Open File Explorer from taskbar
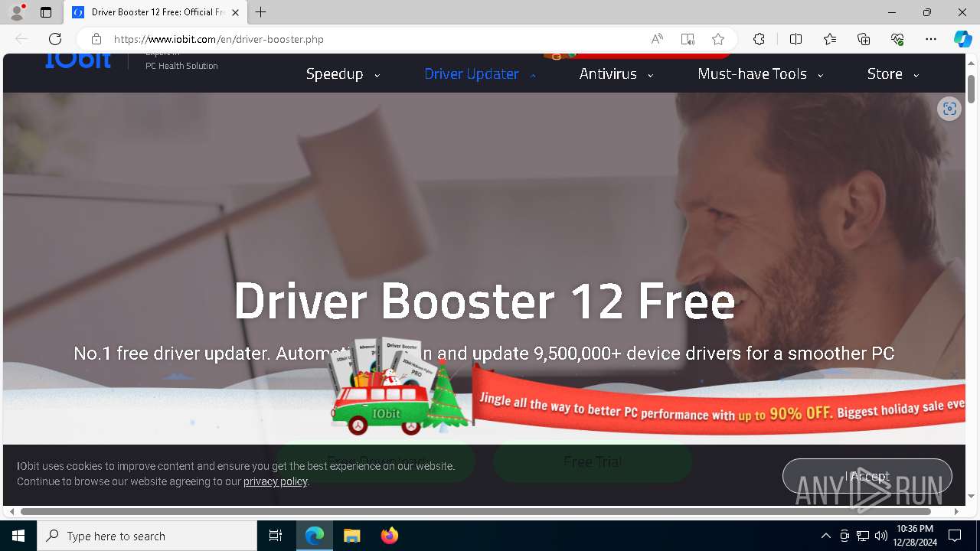Image resolution: width=980 pixels, height=551 pixels. click(x=351, y=536)
